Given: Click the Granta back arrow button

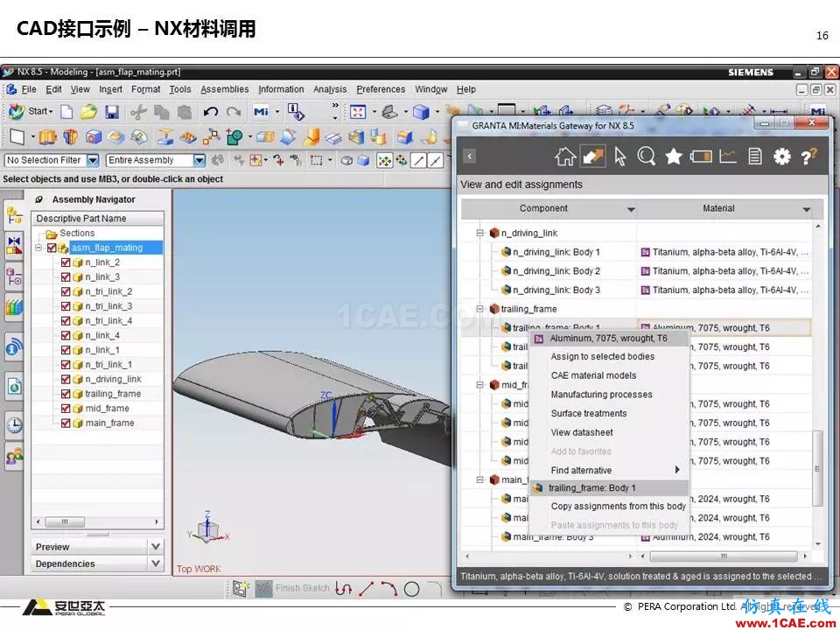Looking at the screenshot, I should coord(470,157).
